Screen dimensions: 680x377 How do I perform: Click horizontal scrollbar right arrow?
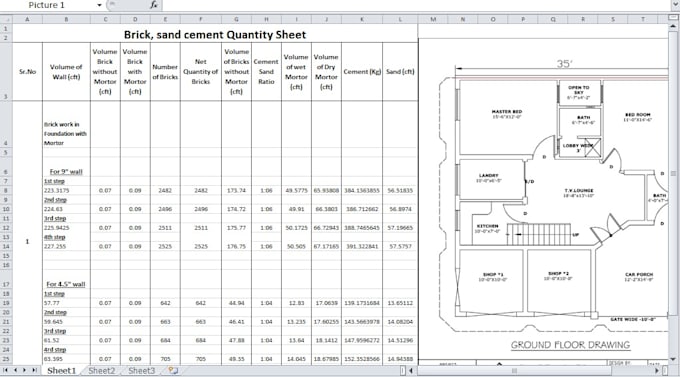click(657, 370)
